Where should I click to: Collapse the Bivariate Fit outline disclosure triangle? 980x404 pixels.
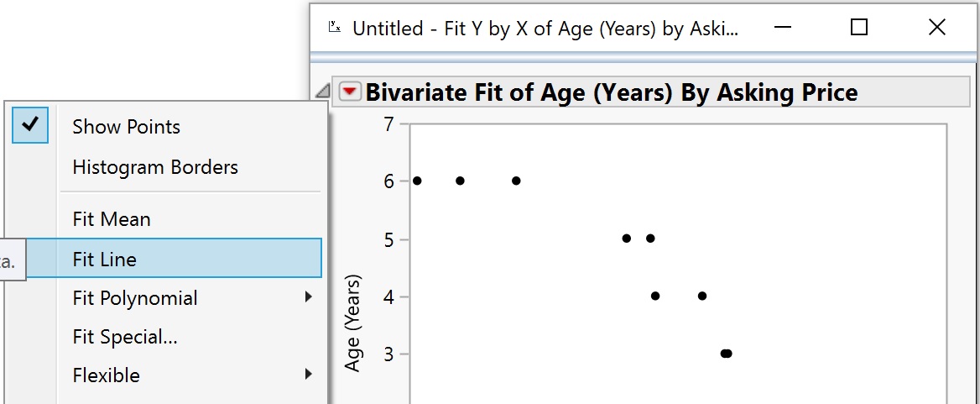pyautogui.click(x=322, y=92)
